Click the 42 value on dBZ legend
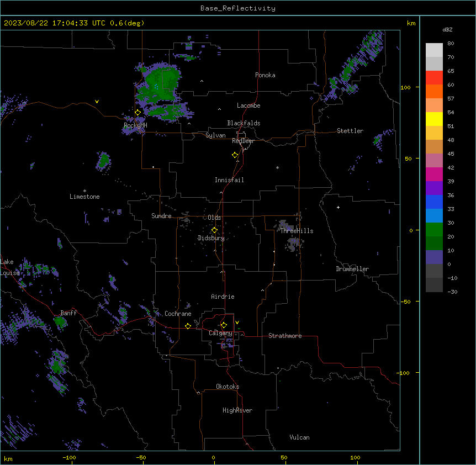The image size is (476, 465). click(451, 167)
